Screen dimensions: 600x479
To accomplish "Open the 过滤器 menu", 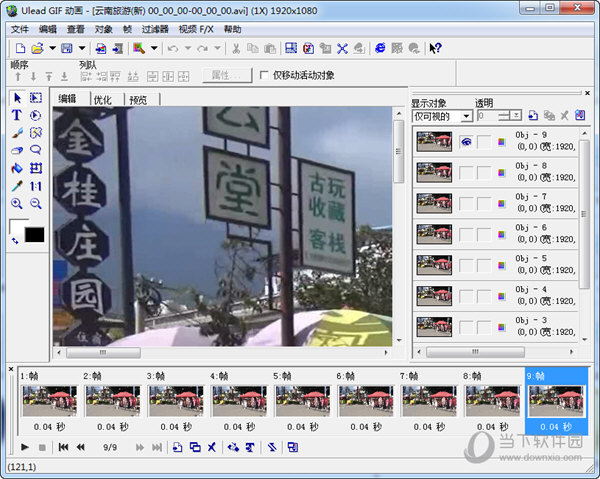I will pyautogui.click(x=155, y=29).
